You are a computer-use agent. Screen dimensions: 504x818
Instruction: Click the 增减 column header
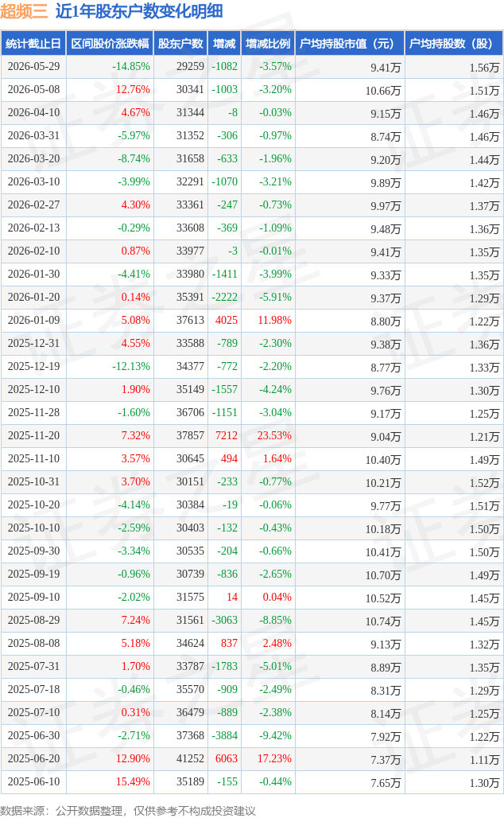(x=224, y=44)
